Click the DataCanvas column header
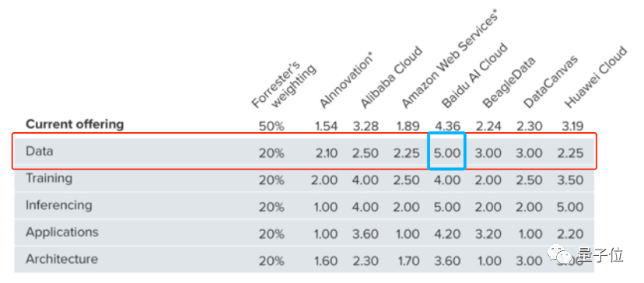 (x=550, y=82)
